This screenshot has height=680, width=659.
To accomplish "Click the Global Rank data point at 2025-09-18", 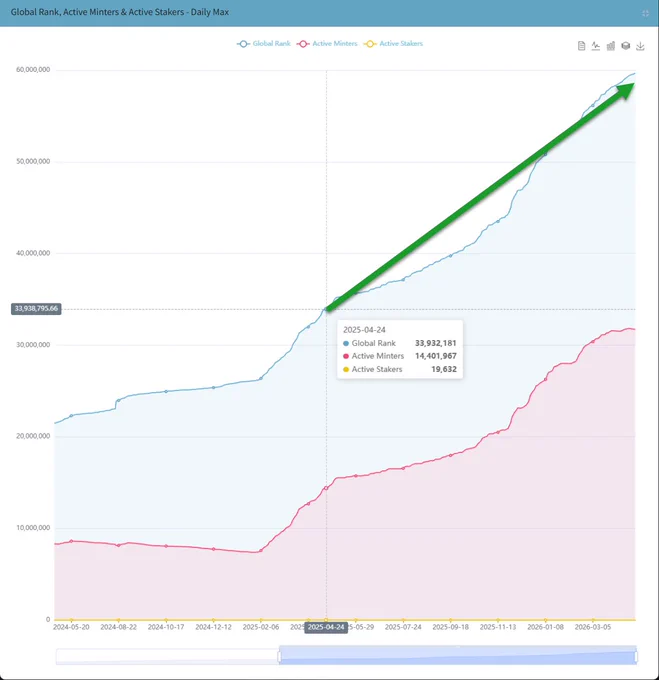I will (x=450, y=255).
